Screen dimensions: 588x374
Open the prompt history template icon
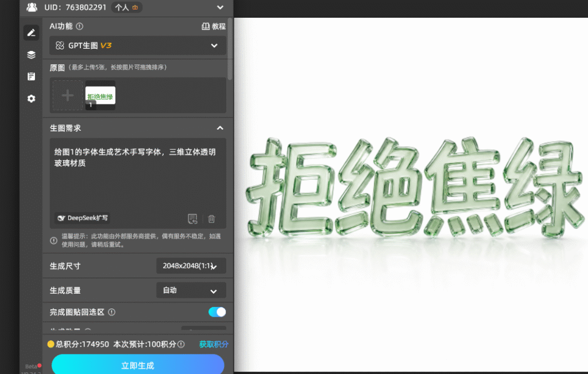click(192, 219)
